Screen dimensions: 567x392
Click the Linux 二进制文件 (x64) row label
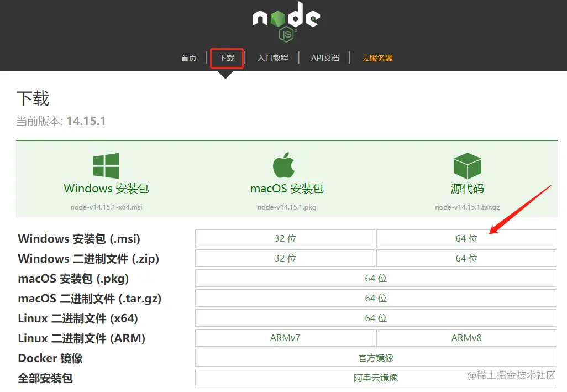pyautogui.click(x=78, y=318)
